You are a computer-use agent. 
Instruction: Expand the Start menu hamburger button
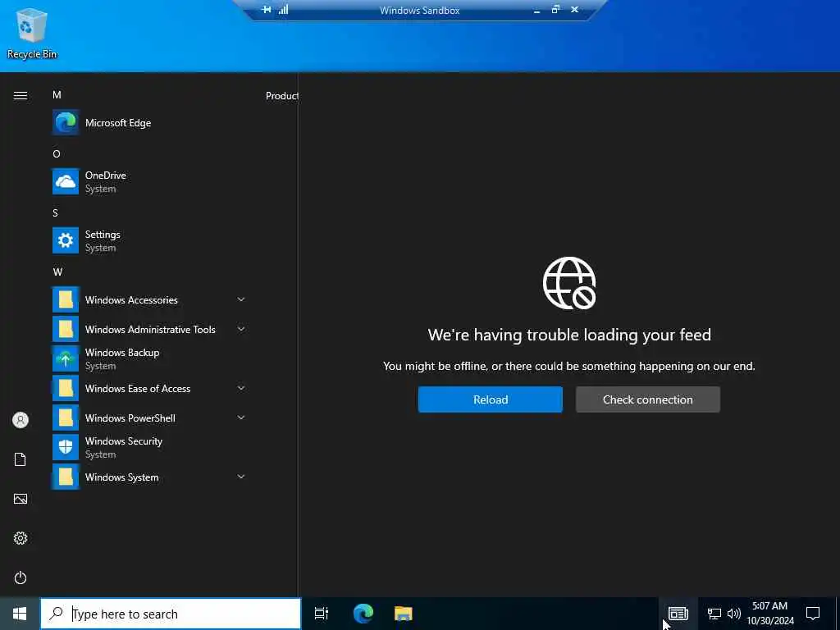click(x=21, y=95)
